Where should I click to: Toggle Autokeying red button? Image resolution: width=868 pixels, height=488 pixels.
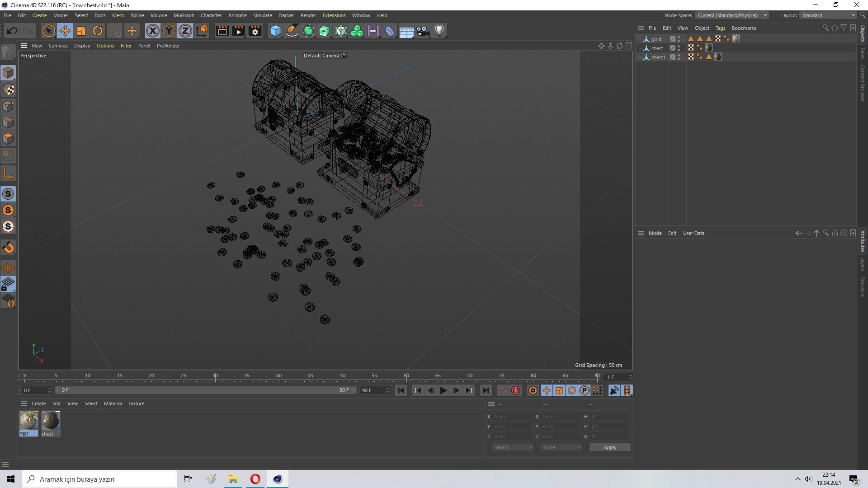click(515, 390)
